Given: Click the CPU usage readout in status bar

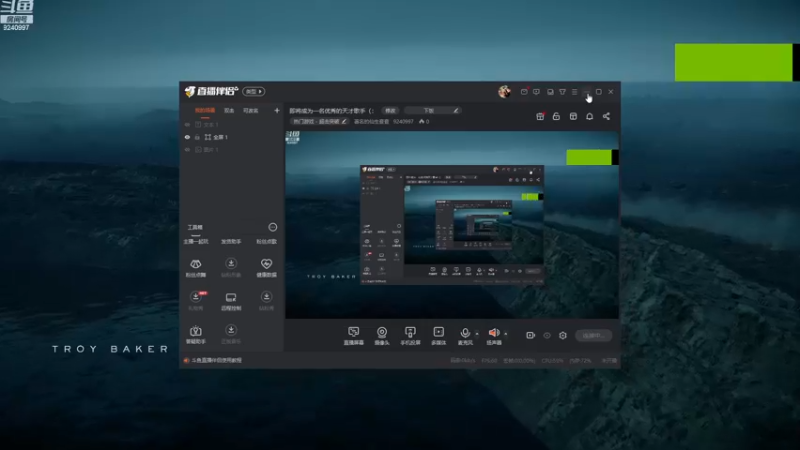Looking at the screenshot, I should pyautogui.click(x=553, y=361).
